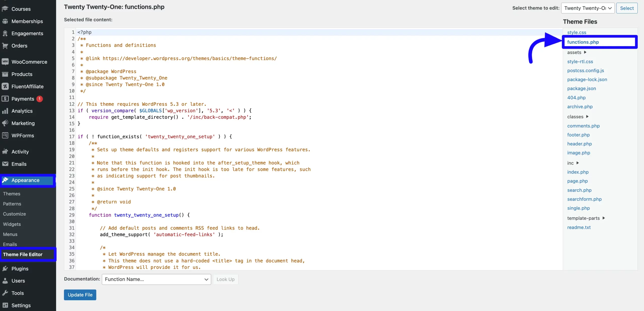Select the Appearance paintbrush icon
The image size is (644, 311).
[6, 180]
